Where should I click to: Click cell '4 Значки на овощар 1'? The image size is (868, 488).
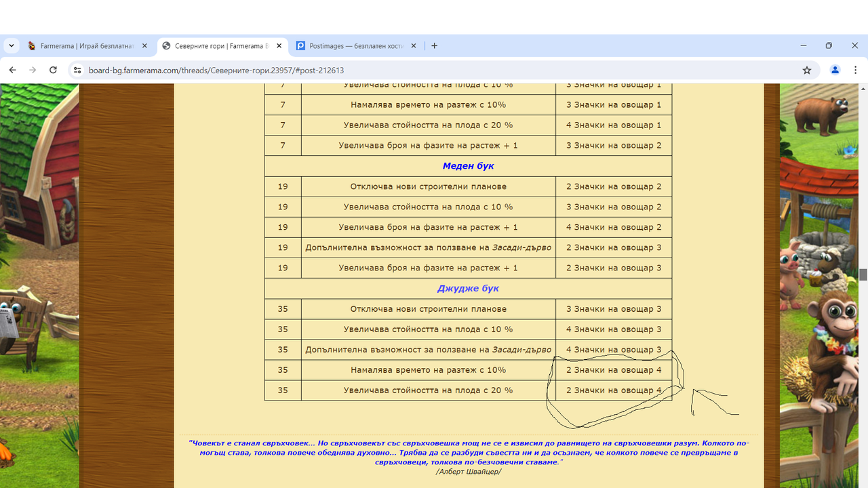614,125
